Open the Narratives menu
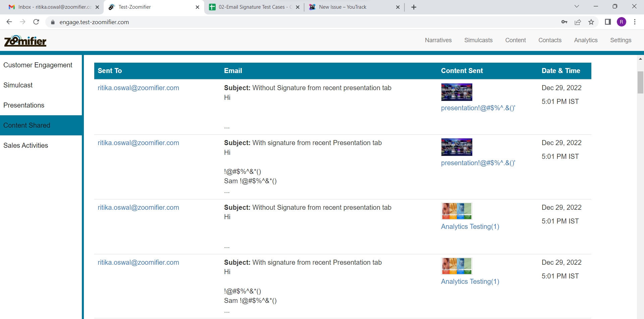 click(438, 40)
